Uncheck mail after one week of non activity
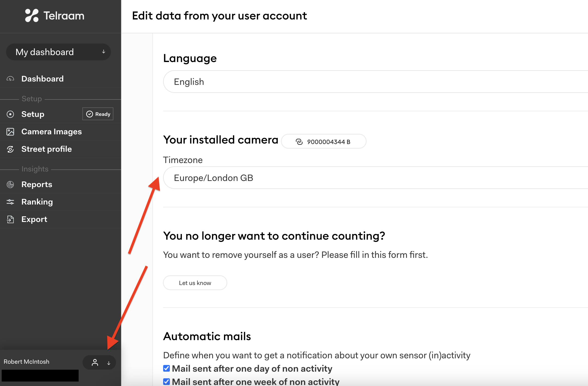588x386 pixels. [166, 381]
